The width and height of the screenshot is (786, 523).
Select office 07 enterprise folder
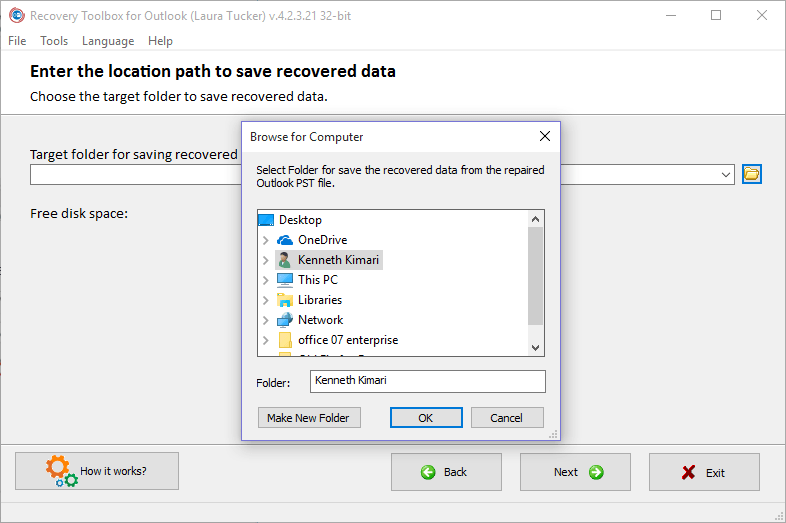[348, 340]
